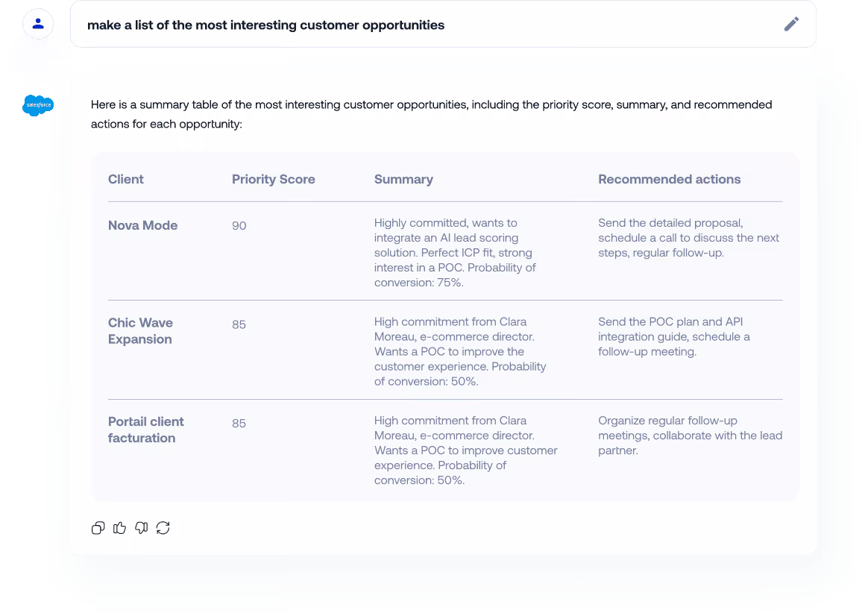This screenshot has width=868, height=616.
Task: Click 'Organize regular follow-up meetings' action
Action: click(x=691, y=436)
